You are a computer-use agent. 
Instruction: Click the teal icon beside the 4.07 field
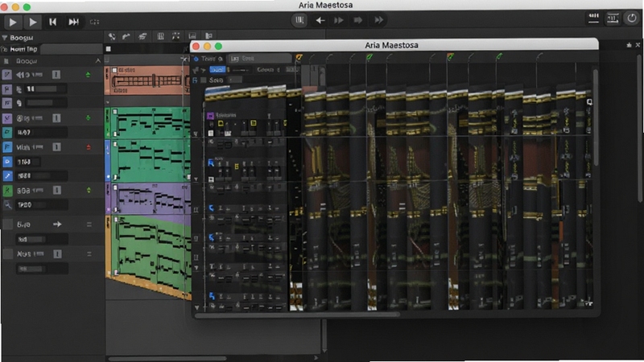7,132
